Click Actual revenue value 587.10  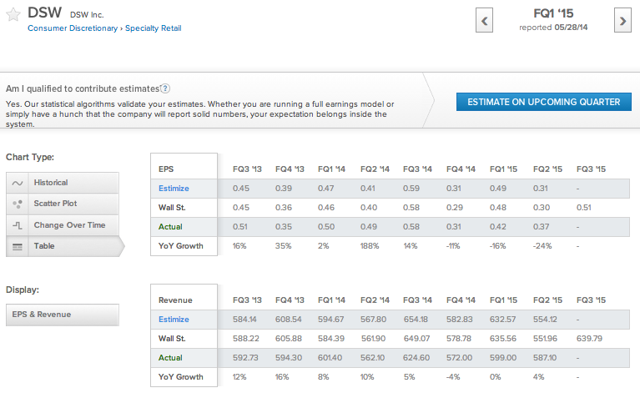(x=545, y=358)
